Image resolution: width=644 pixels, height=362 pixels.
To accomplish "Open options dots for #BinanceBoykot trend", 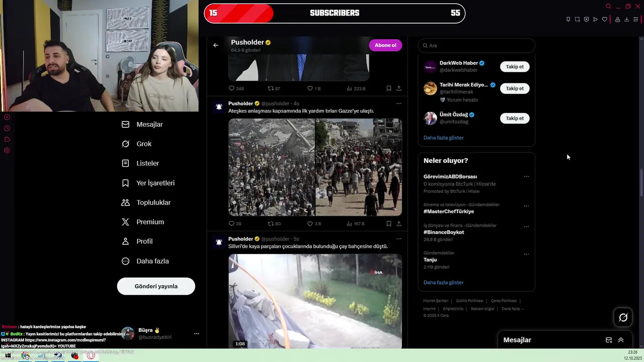I will 526,226.
